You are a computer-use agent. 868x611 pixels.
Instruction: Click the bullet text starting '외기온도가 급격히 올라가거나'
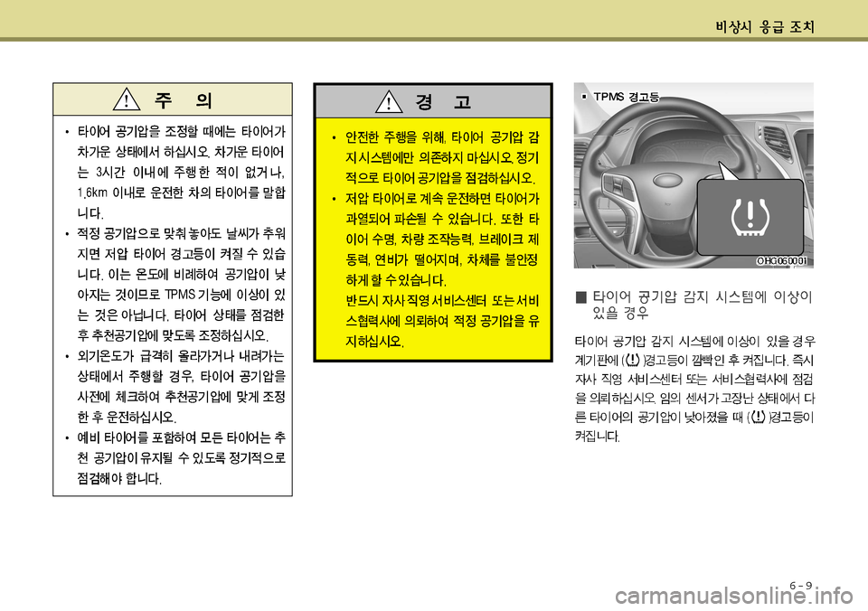(182, 386)
